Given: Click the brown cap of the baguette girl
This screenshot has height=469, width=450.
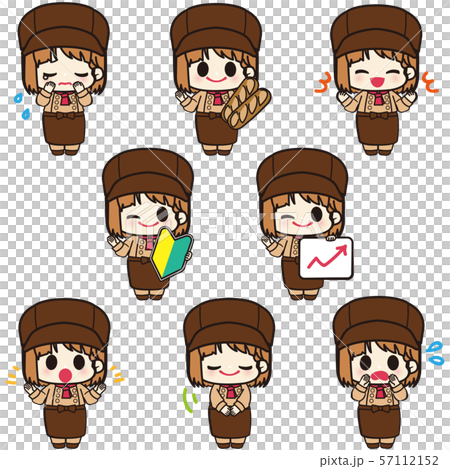Looking at the screenshot, I should 216,30.
